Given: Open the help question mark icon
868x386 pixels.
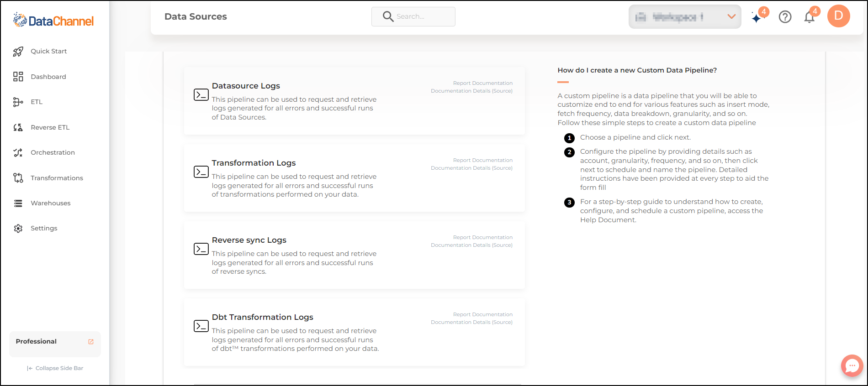Looking at the screenshot, I should [785, 17].
